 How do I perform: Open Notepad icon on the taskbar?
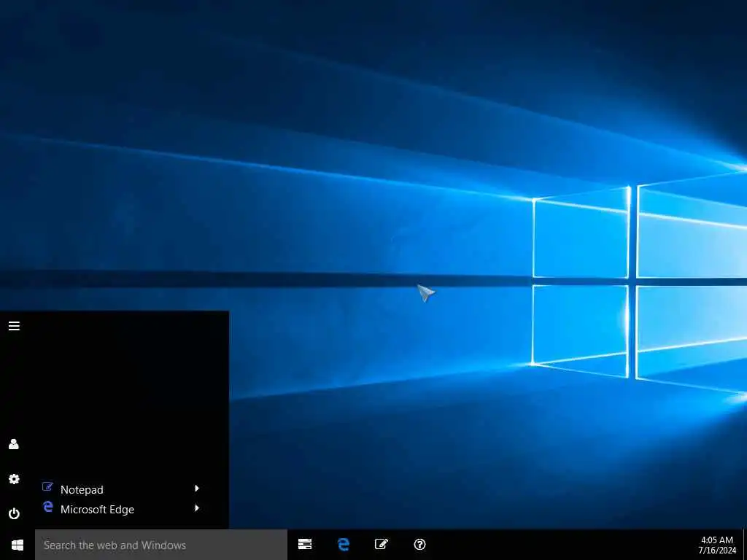point(381,544)
